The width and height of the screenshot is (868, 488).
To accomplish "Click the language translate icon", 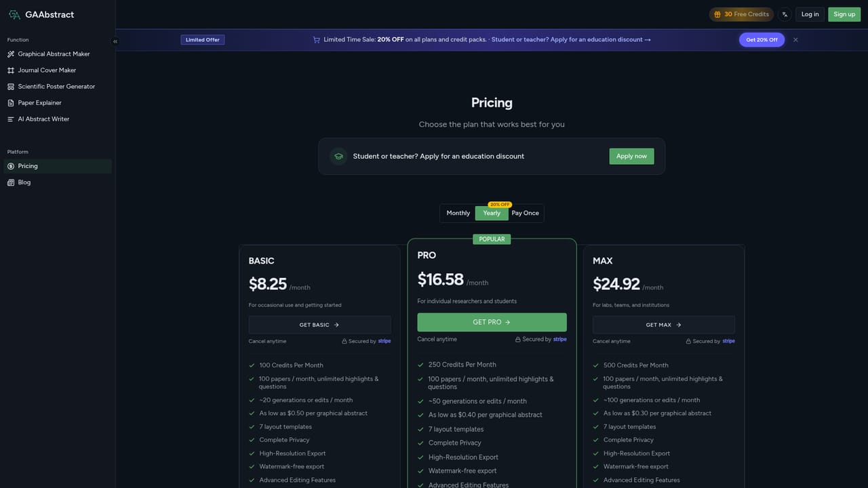I will [x=785, y=14].
